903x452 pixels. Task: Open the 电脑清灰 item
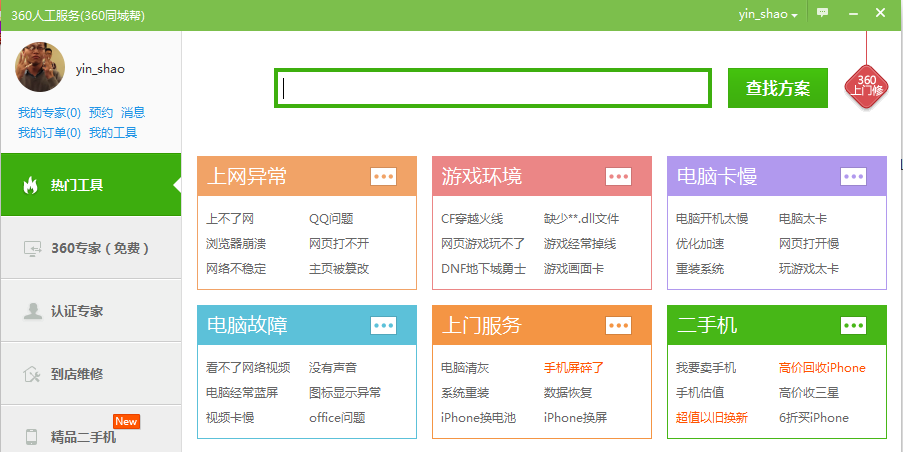point(465,367)
